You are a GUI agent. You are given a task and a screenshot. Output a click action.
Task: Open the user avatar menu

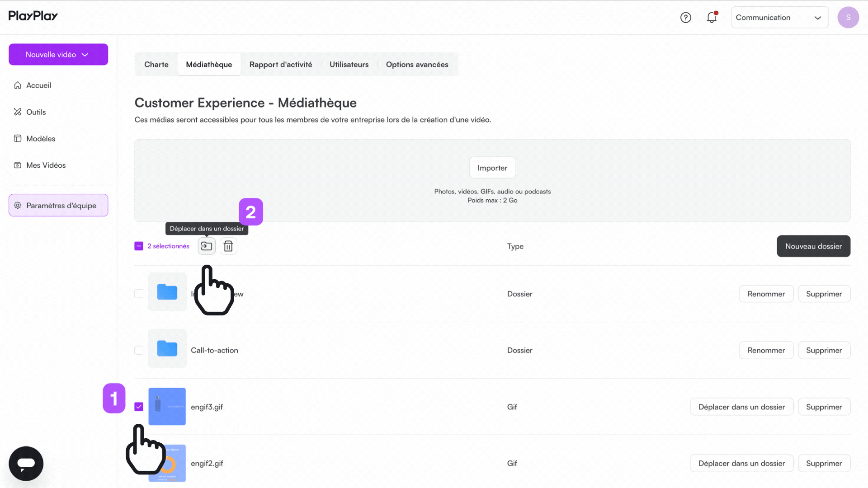(x=848, y=18)
